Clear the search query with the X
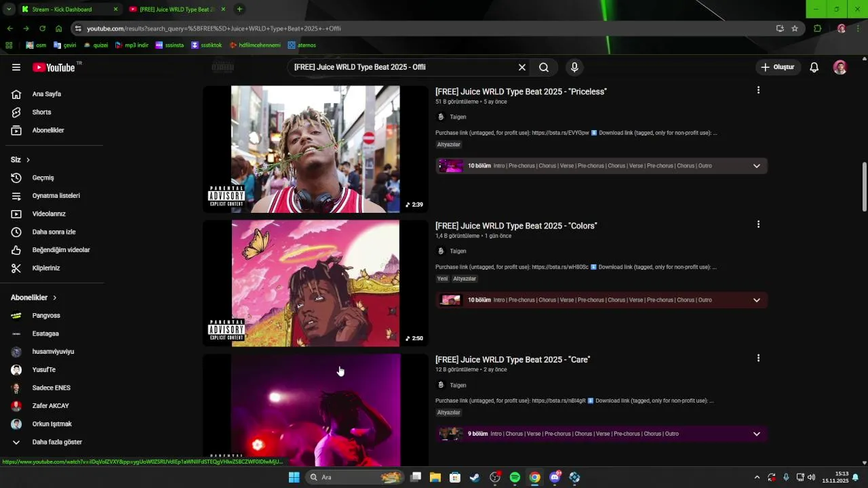Viewport: 868px width, 488px height. (522, 67)
